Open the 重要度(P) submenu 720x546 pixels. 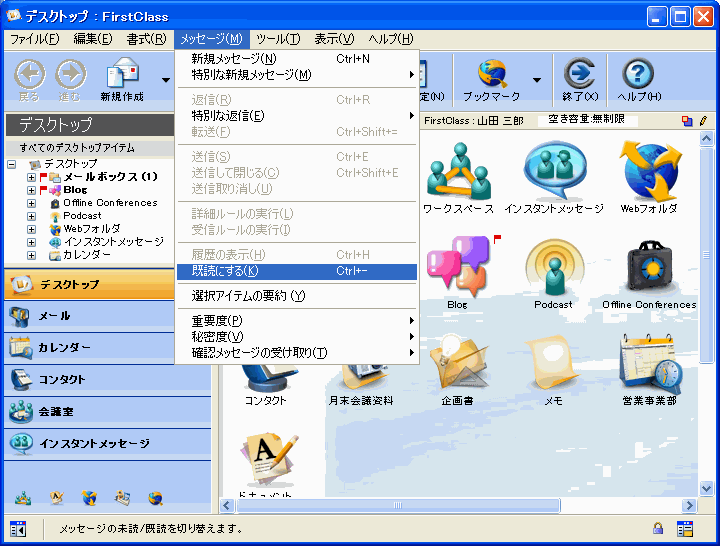click(x=296, y=320)
